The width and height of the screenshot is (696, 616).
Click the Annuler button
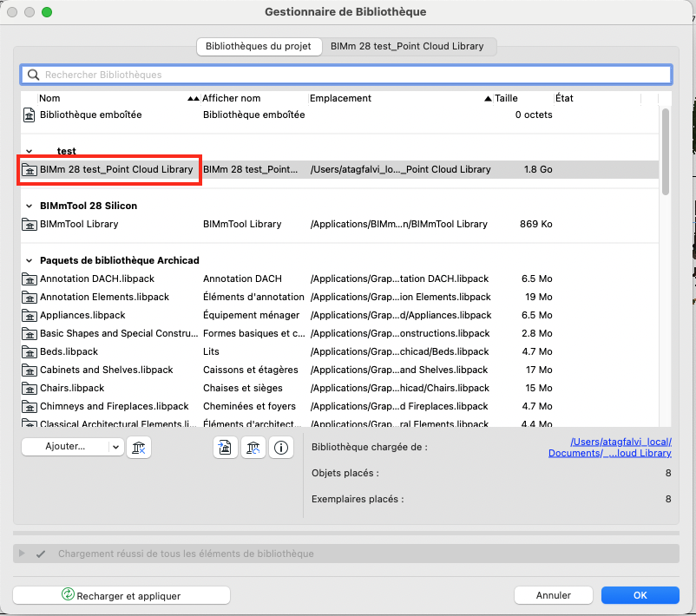(x=554, y=595)
